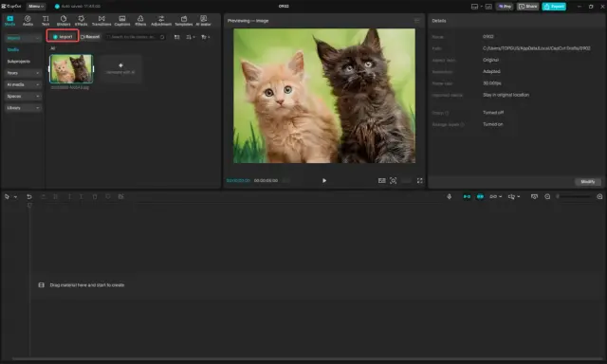Click the Delete icon in timeline toolbar
This screenshot has height=364, width=607.
[95, 196]
